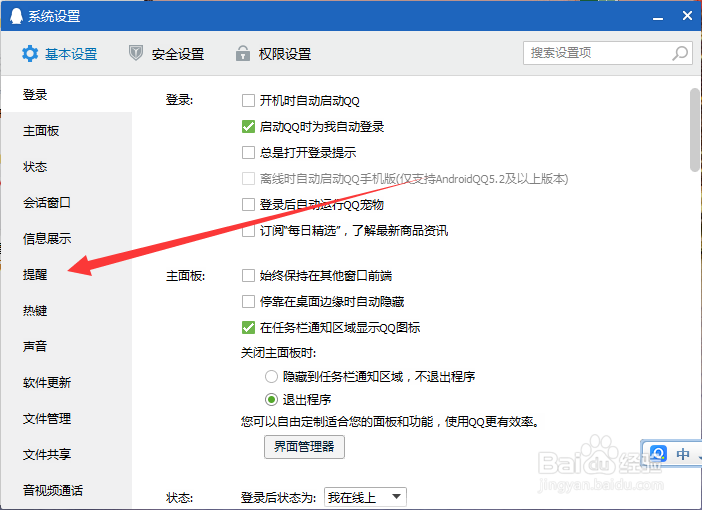Open 音视频通话 sidebar section
The image size is (702, 510).
click(x=66, y=491)
